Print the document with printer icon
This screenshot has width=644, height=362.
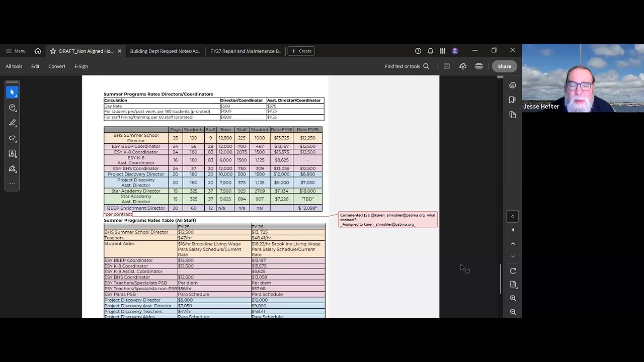pyautogui.click(x=479, y=66)
